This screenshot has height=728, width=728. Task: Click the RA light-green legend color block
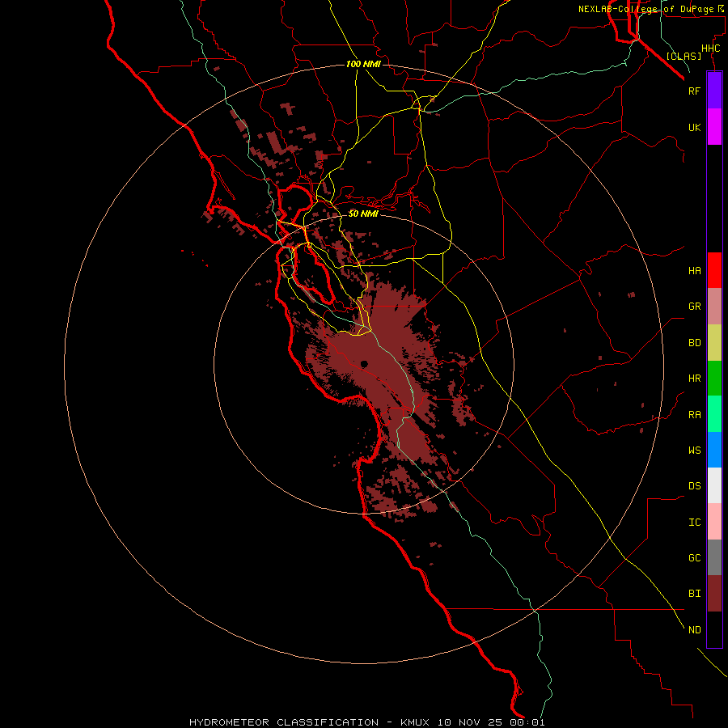click(x=714, y=414)
